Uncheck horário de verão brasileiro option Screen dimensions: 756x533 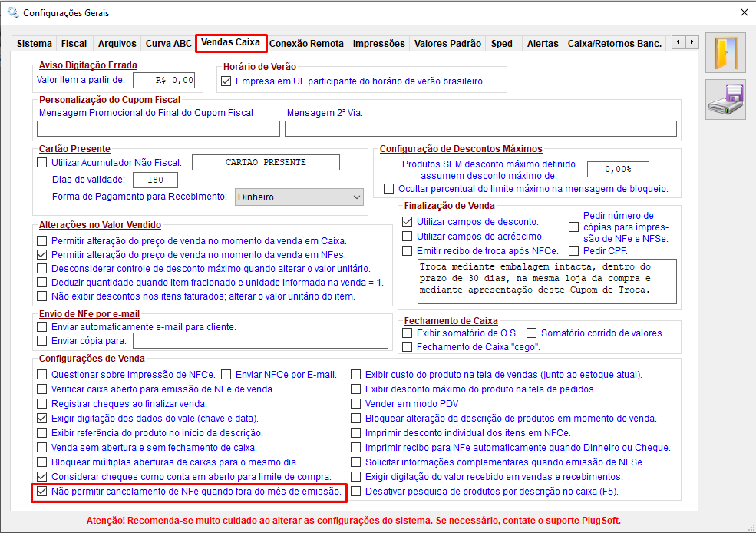tap(226, 81)
